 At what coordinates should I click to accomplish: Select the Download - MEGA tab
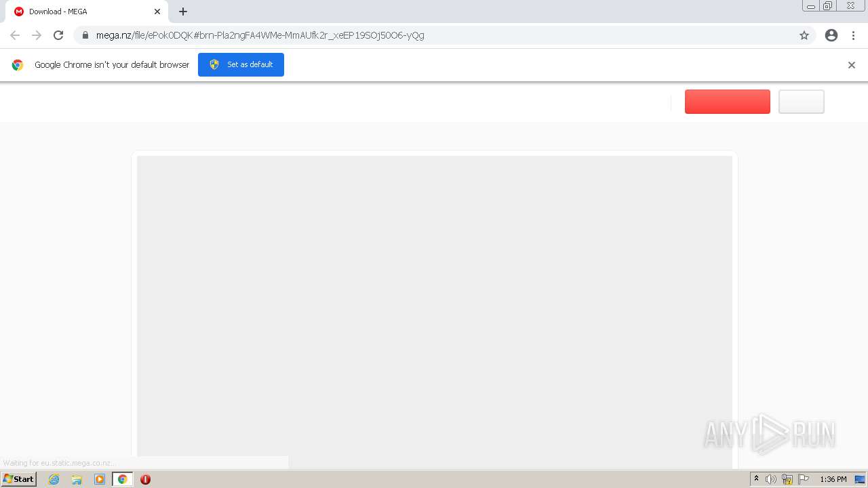[87, 12]
